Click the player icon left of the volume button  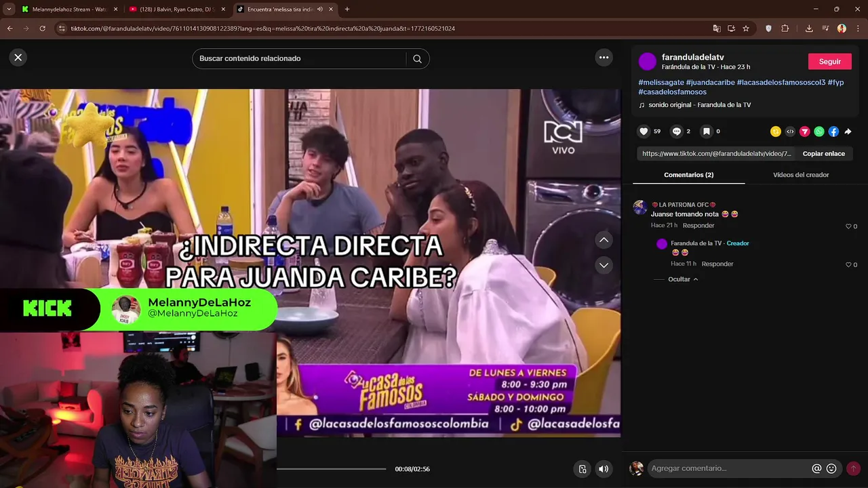[x=582, y=469]
